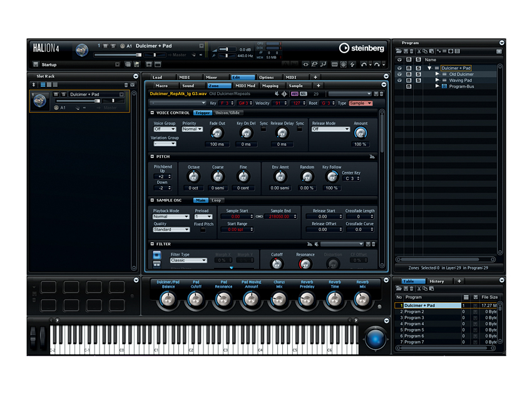
Task: Click paste icon in Program tree toolbar
Action: [x=431, y=51]
